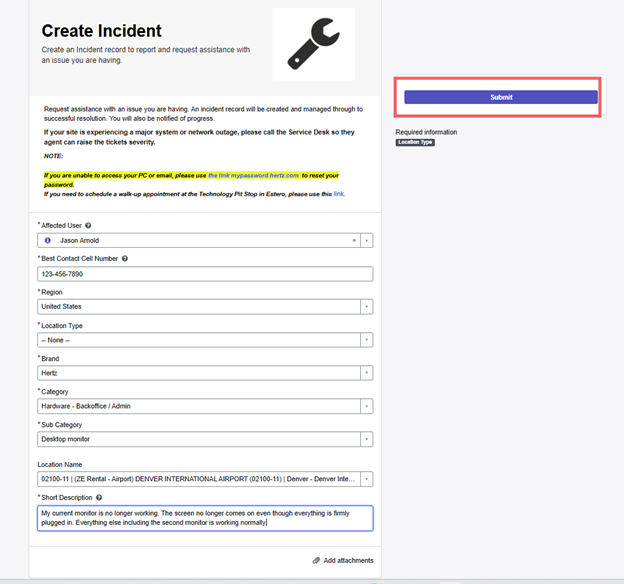Follow the walk-up appointment link
624x584 pixels.
[339, 194]
